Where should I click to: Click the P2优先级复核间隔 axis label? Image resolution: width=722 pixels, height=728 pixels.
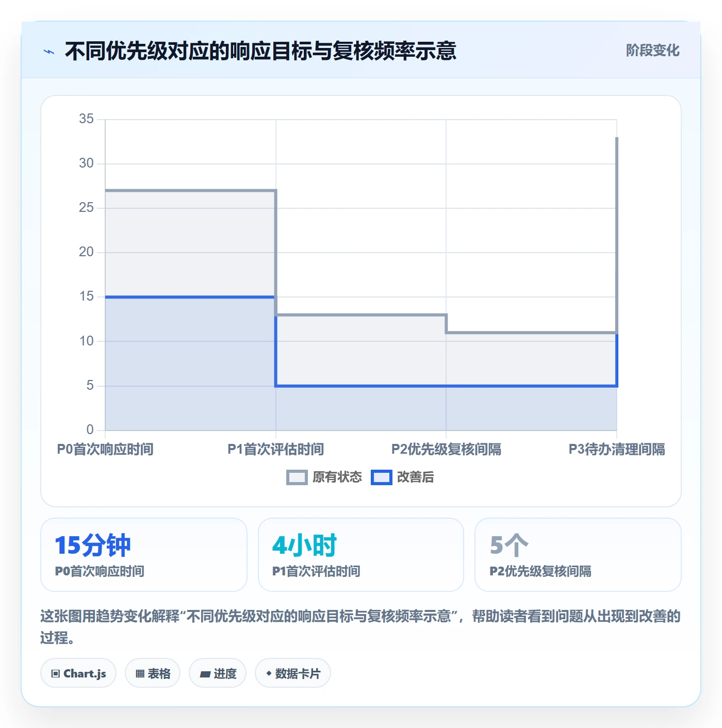point(446,449)
